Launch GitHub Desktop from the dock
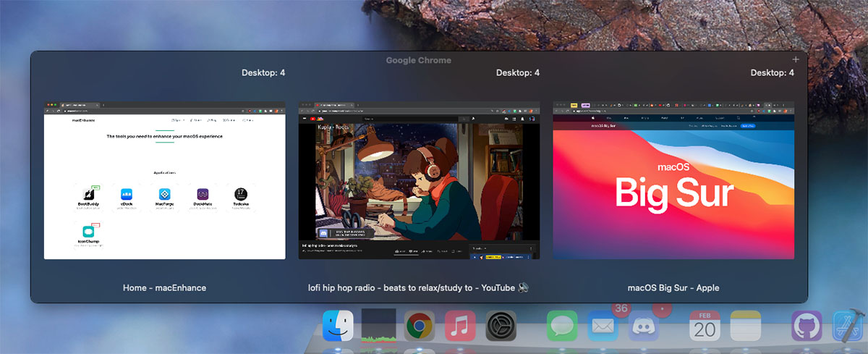This screenshot has width=868, height=354. (807, 326)
